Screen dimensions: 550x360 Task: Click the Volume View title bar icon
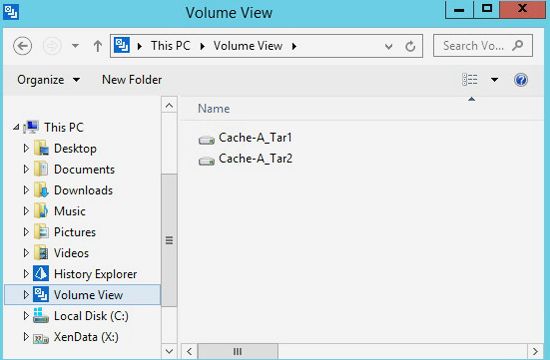click(11, 12)
